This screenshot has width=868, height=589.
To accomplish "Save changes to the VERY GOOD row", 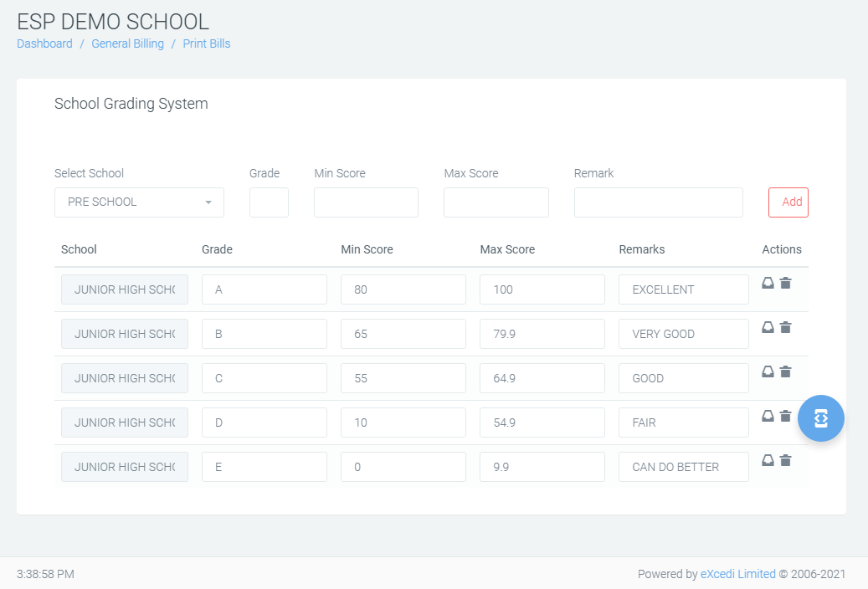I will (768, 327).
